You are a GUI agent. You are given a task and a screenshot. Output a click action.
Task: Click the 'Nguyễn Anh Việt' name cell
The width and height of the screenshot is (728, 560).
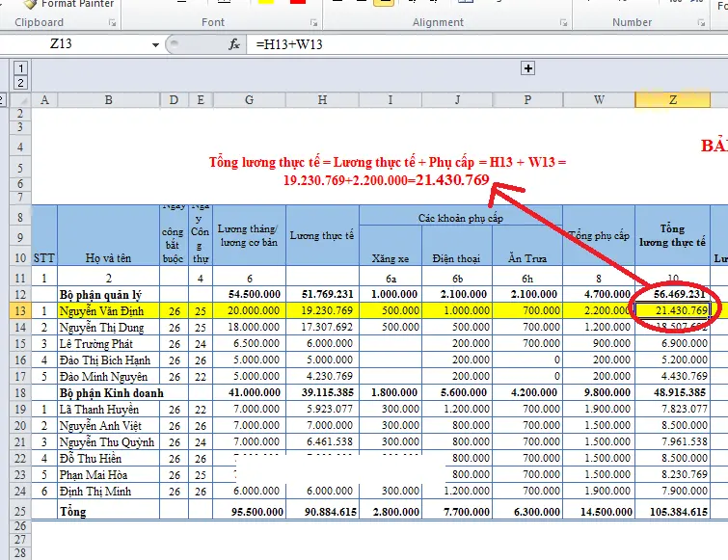coord(109,425)
